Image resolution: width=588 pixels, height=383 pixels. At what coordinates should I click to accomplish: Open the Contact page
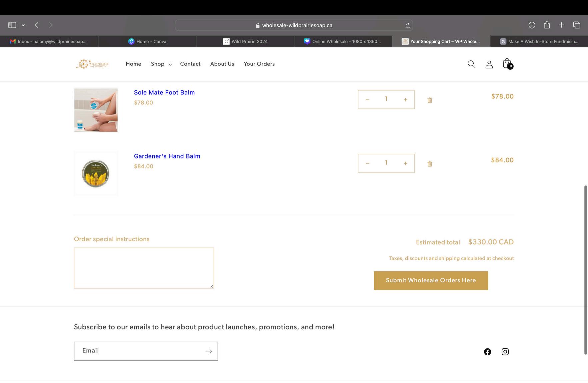point(190,64)
